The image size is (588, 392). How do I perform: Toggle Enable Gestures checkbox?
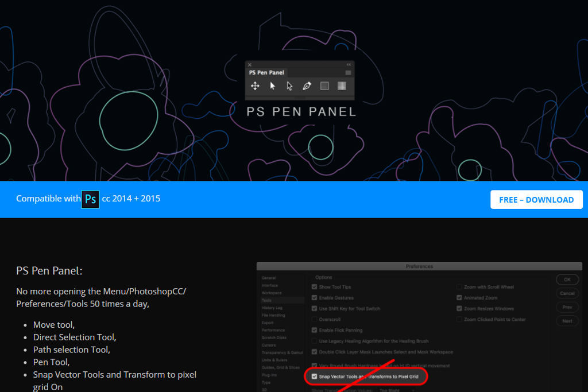314,297
